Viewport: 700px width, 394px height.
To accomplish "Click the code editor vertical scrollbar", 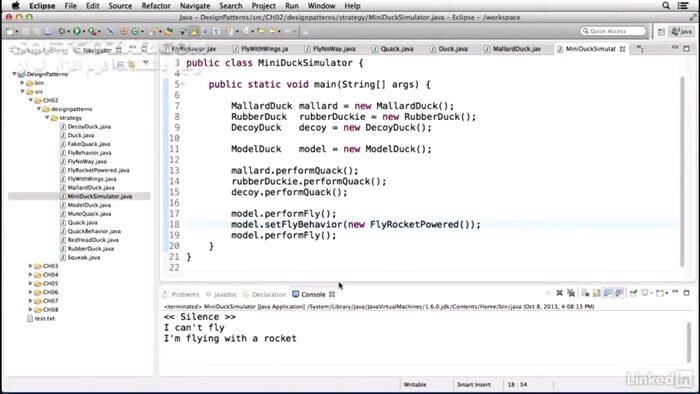I will pyautogui.click(x=682, y=172).
